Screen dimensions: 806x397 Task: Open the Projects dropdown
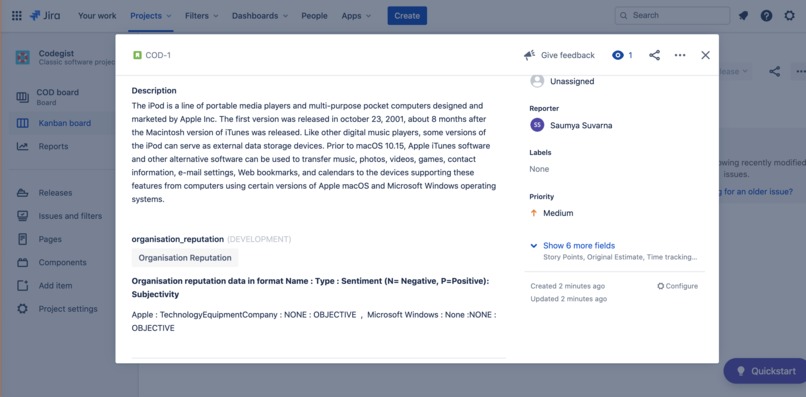[x=151, y=15]
